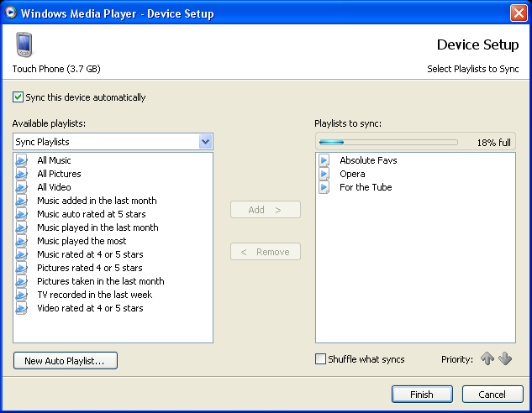Viewport: 532px width, 413px height.
Task: Open the Sync Playlists dropdown arrow
Action: 205,142
